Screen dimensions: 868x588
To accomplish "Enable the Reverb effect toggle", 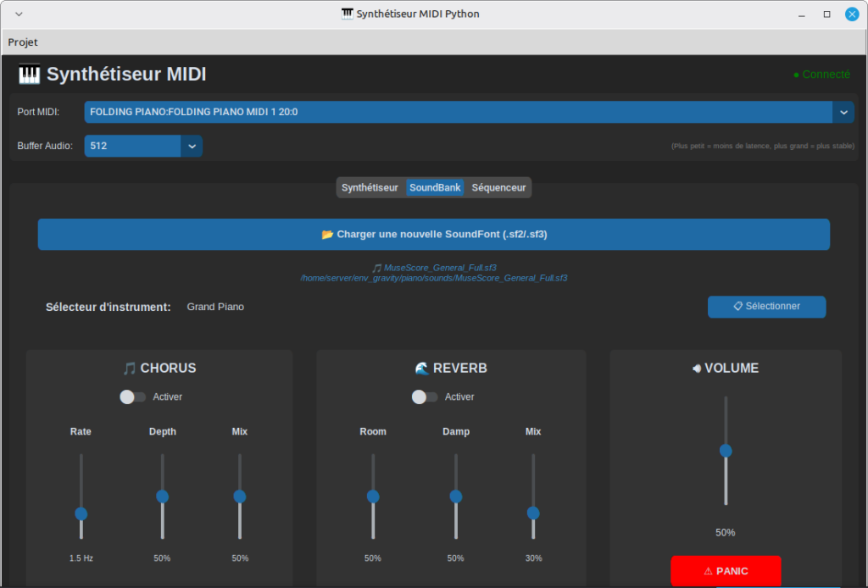I will (425, 397).
